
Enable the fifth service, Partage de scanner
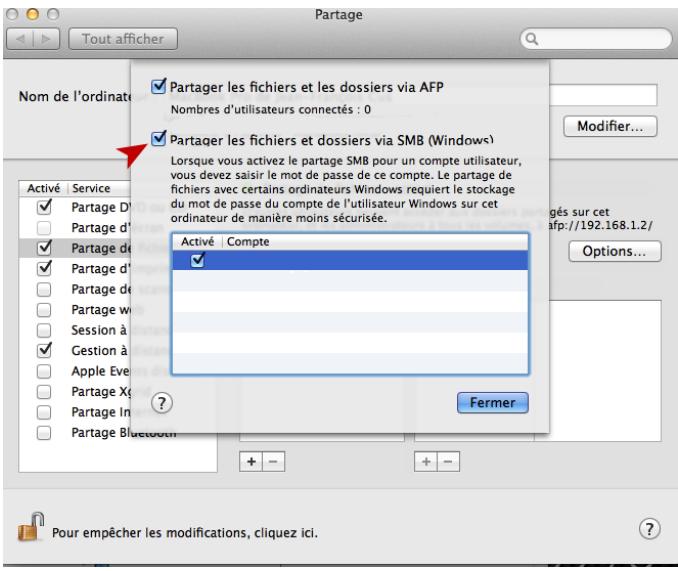(x=44, y=289)
